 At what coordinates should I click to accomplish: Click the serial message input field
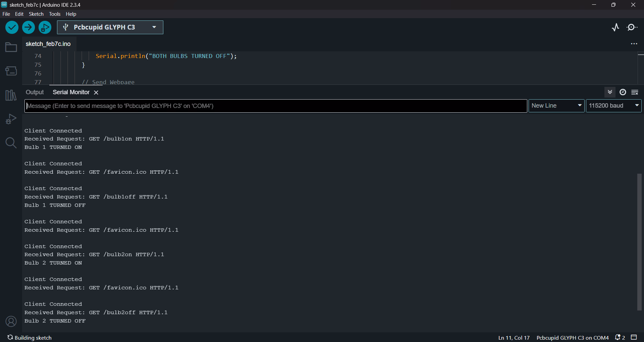click(268, 106)
